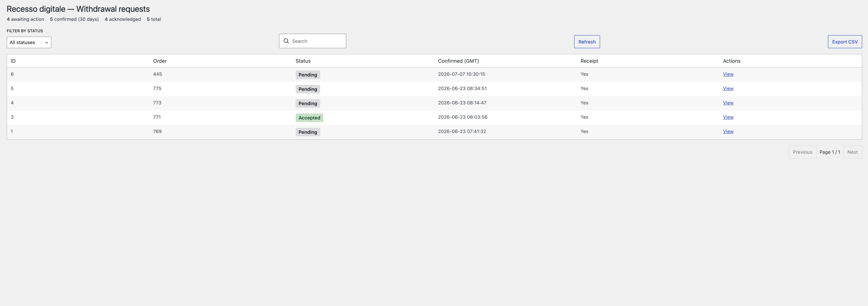Viewport: 868px width, 306px height.
Task: Click the timestamp 2026-07-07 10:30:15
Action: click(461, 74)
